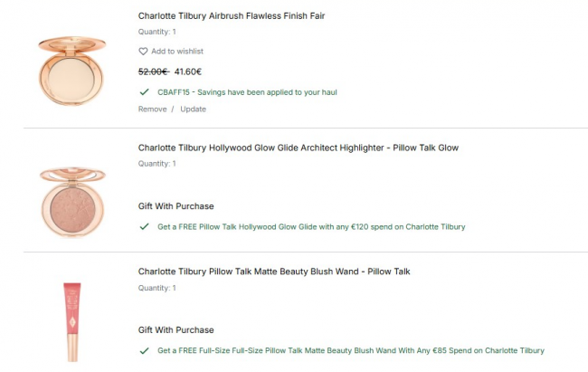
Task: Click checkmark beside Hollywood Glow Glide offer
Action: 144,226
